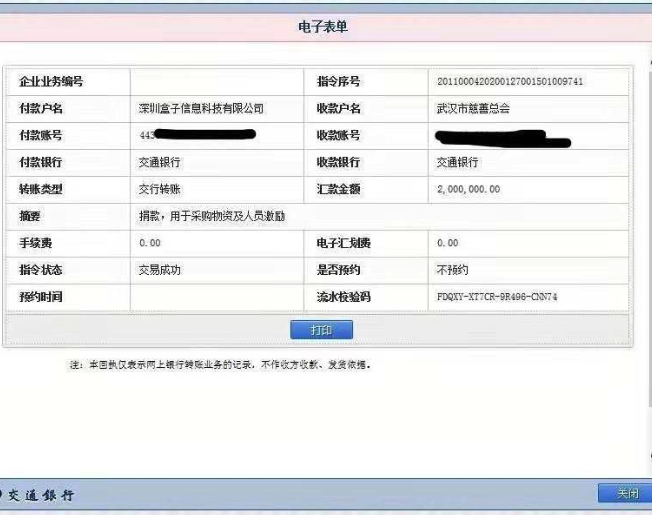The image size is (652, 515).
Task: Click the 预约时间 label
Action: coord(41,297)
